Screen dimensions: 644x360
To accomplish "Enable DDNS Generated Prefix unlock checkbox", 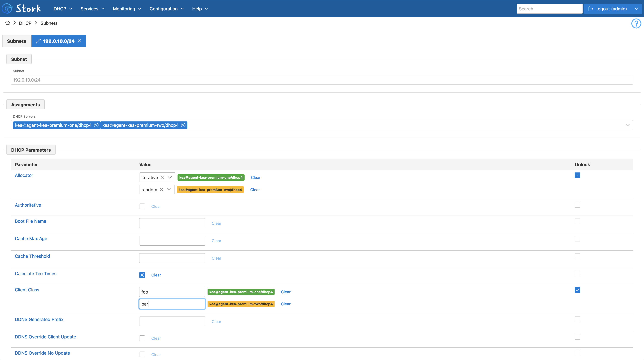I will 578,320.
